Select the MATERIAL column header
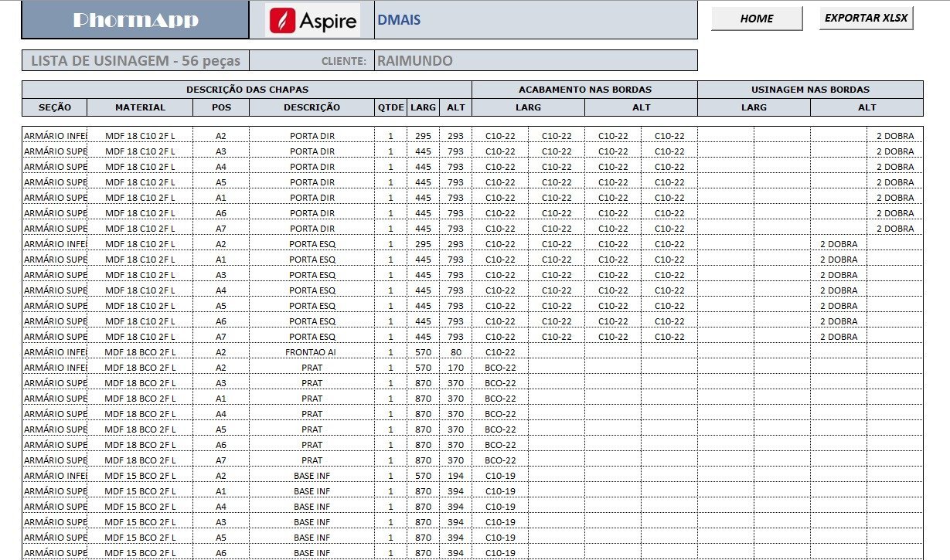This screenshot has height=560, width=950. [140, 107]
